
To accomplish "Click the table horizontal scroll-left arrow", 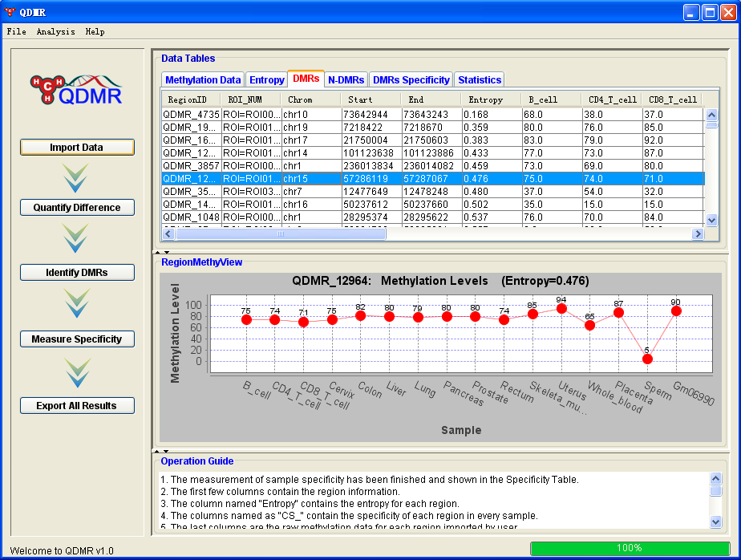I will coord(168,233).
